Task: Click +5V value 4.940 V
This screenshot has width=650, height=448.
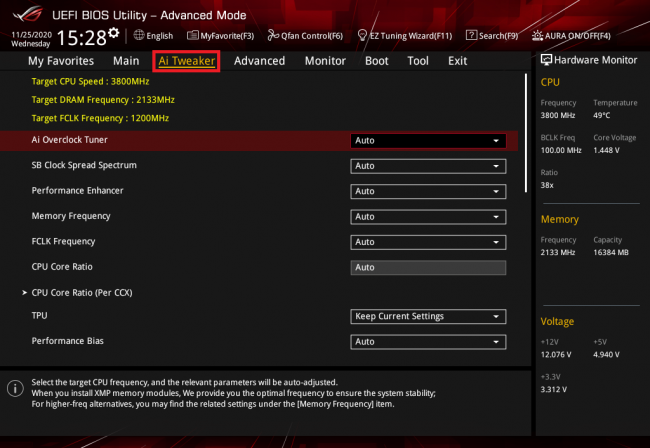Action: coord(606,355)
